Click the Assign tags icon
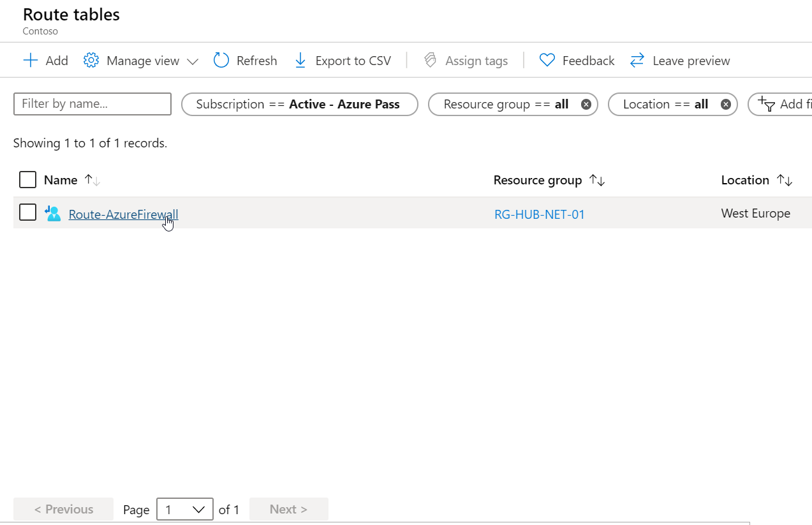This screenshot has height=525, width=812. (x=431, y=61)
